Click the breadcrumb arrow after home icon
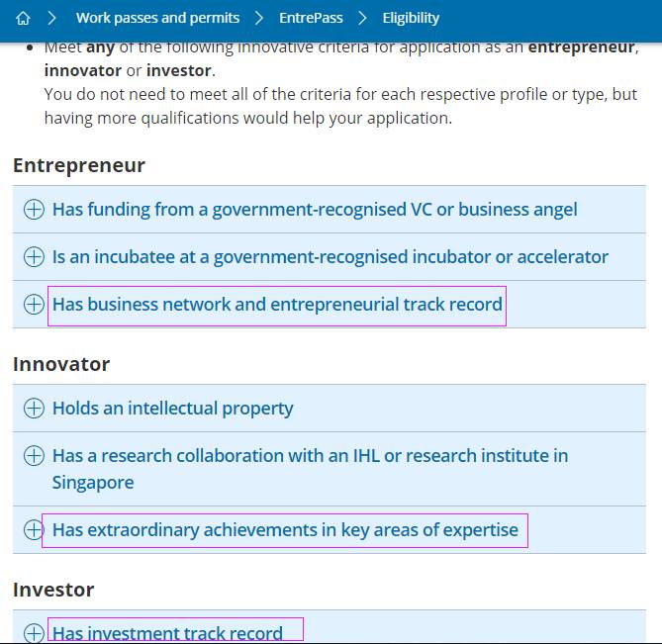Image resolution: width=662 pixels, height=644 pixels. point(52,18)
